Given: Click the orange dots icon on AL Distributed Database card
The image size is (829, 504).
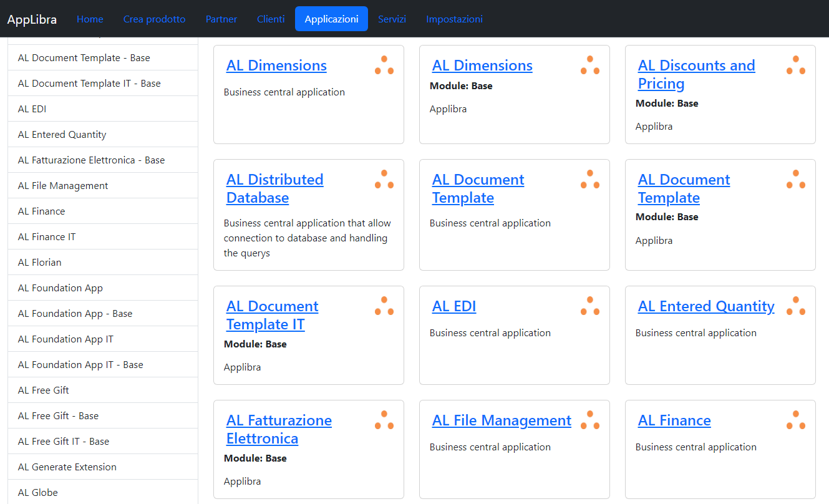Looking at the screenshot, I should [384, 180].
